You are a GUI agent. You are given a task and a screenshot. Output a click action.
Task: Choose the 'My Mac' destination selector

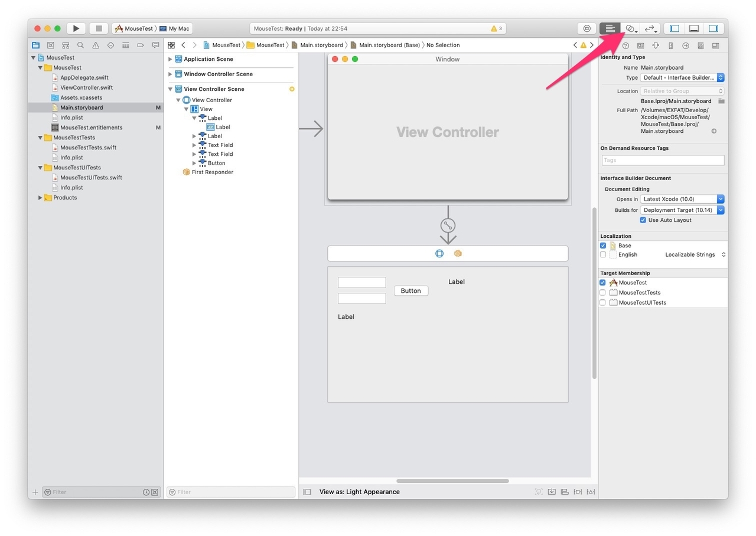pyautogui.click(x=175, y=28)
